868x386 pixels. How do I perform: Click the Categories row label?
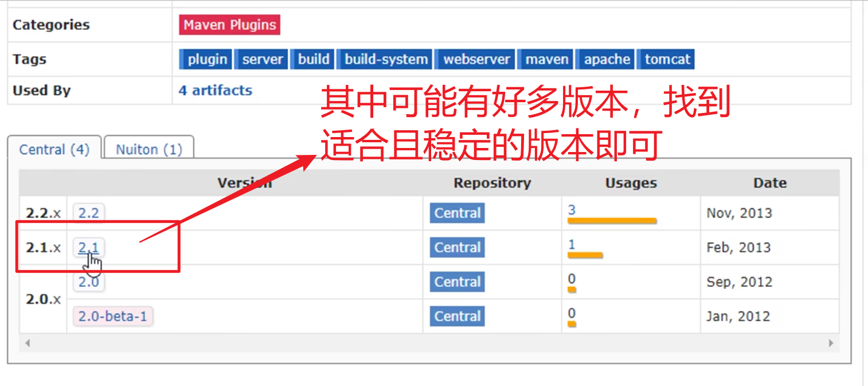(51, 25)
